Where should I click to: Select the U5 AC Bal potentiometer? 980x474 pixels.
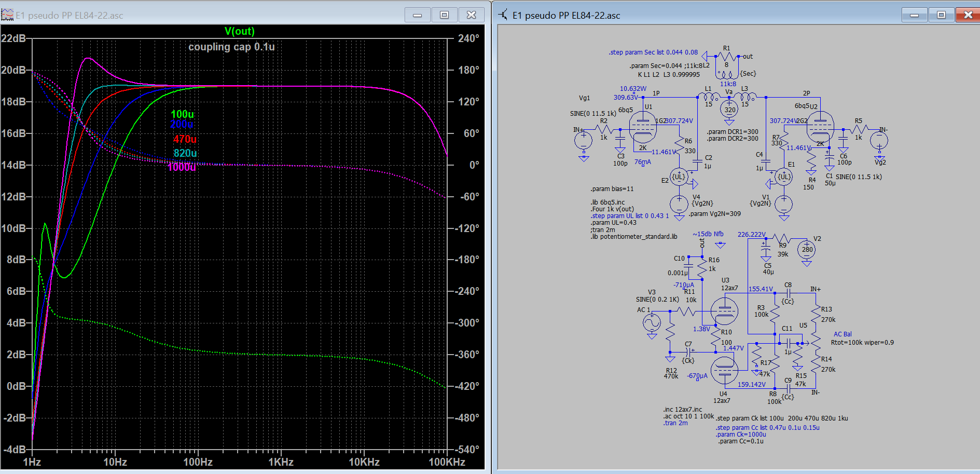pyautogui.click(x=816, y=343)
